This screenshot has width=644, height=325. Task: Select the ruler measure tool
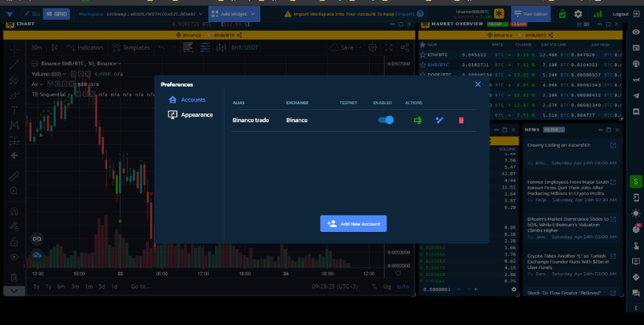pyautogui.click(x=14, y=176)
